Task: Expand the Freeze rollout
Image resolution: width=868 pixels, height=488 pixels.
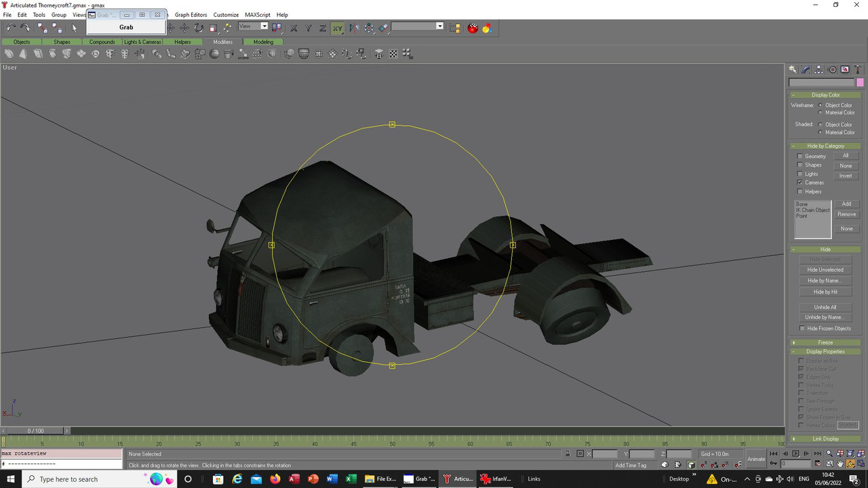Action: pyautogui.click(x=825, y=343)
